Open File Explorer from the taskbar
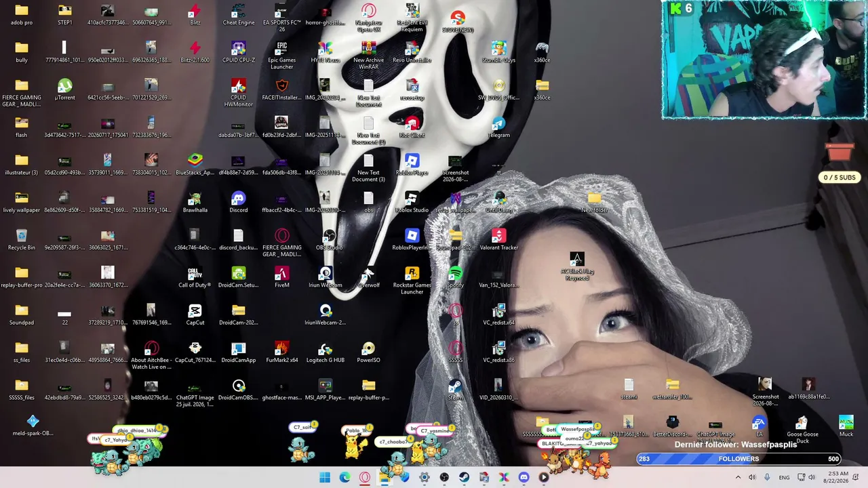 384,478
